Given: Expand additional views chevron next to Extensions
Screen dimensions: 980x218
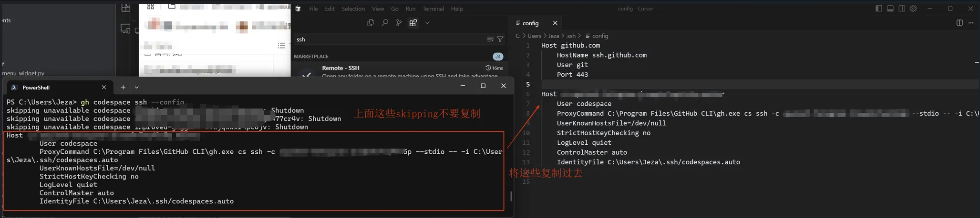Looking at the screenshot, I should [427, 23].
